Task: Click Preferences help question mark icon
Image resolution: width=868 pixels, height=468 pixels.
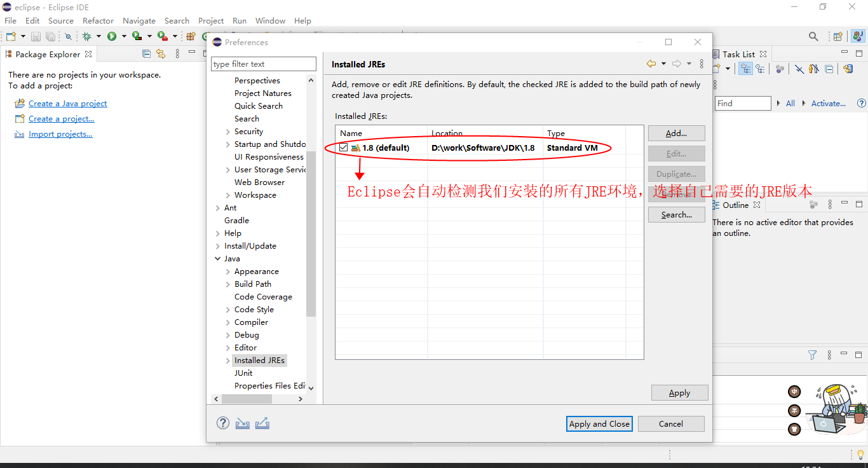Action: coord(223,423)
